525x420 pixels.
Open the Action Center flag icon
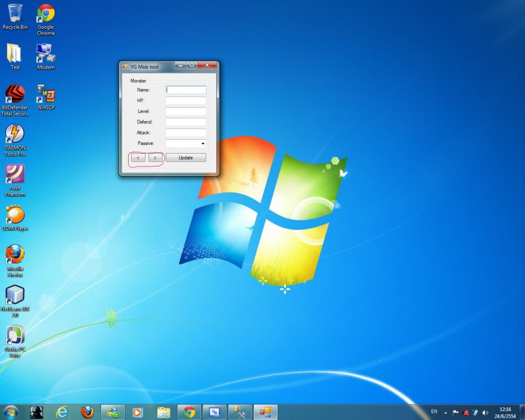click(x=455, y=413)
